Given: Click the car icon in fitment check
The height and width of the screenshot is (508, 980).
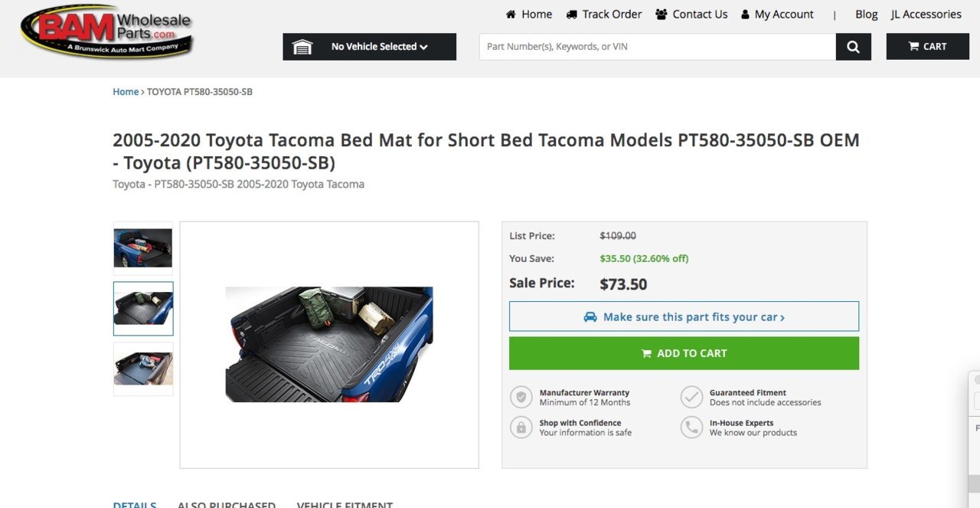Looking at the screenshot, I should [590, 316].
